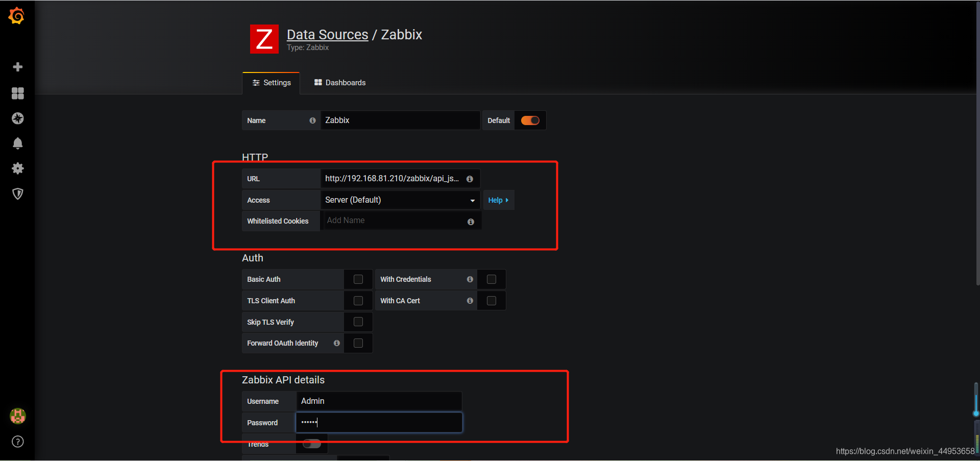Open the Server Admin shield icon
This screenshot has width=980, height=461.
[18, 193]
